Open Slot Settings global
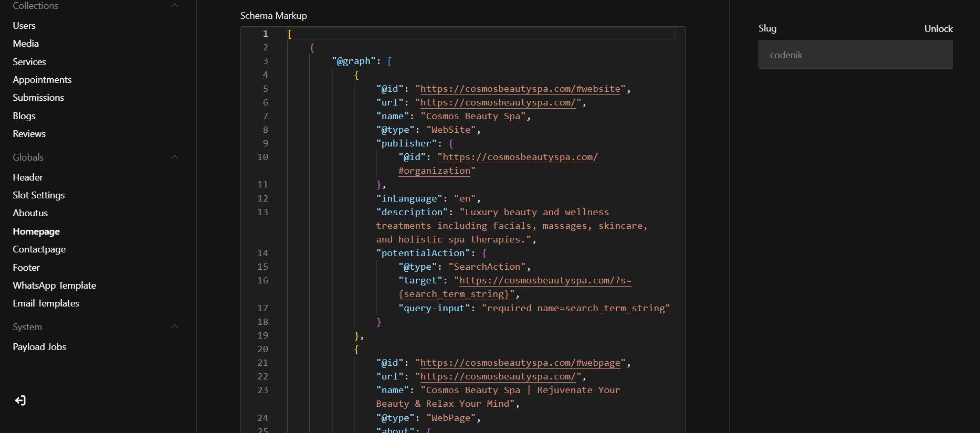Screen dimensions: 980x433 point(39,195)
